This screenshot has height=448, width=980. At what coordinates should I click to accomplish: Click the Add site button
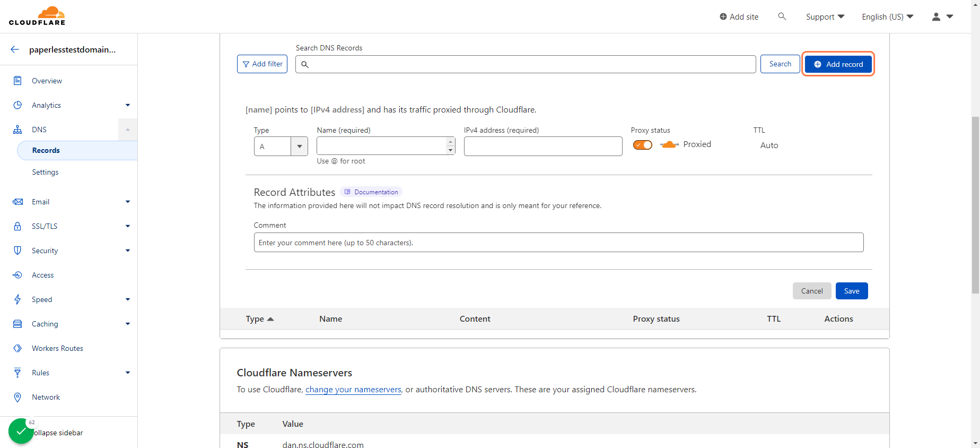click(739, 17)
